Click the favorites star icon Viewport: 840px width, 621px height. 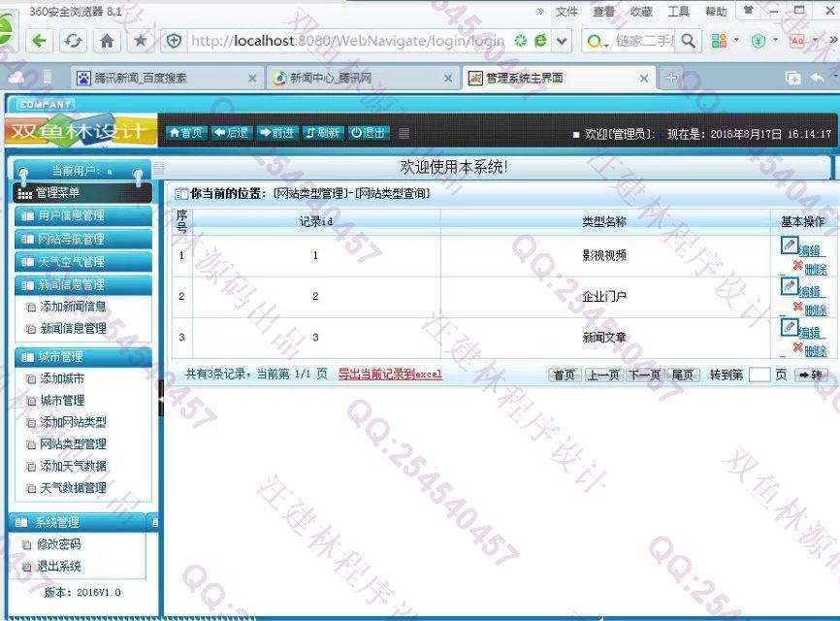(x=141, y=41)
